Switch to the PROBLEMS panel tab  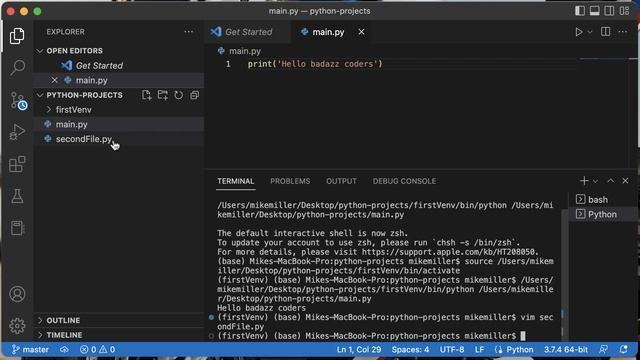tap(290, 181)
